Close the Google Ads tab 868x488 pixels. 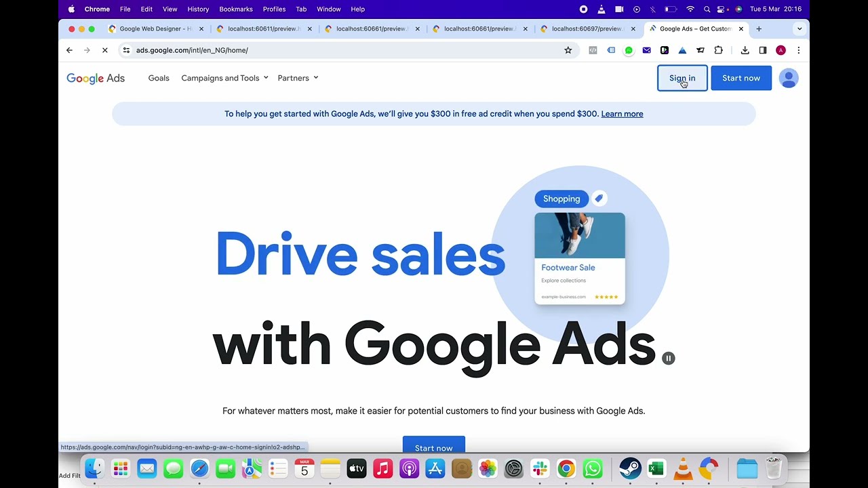click(x=741, y=28)
